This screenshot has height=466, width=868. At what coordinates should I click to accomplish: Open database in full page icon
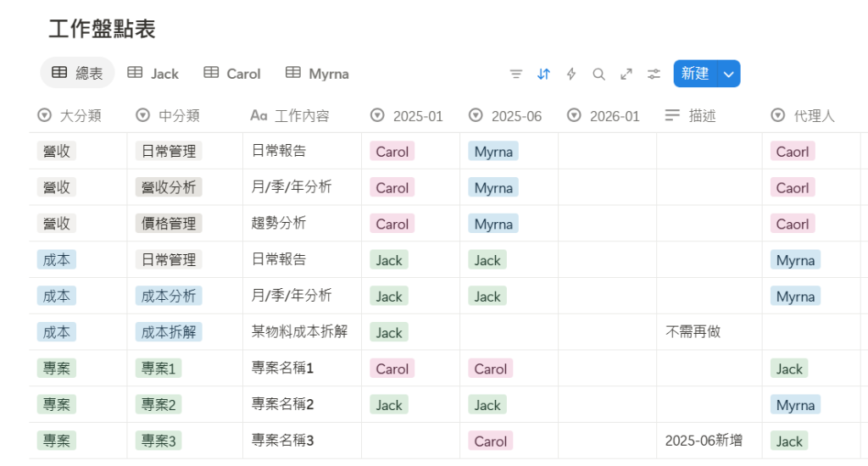click(626, 74)
